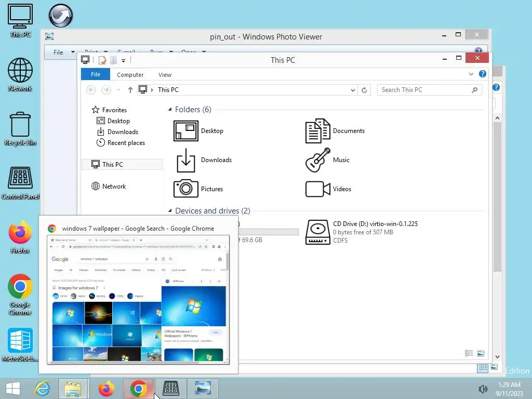
Task: Click the search magnifier icon in This PC
Action: coord(475,90)
